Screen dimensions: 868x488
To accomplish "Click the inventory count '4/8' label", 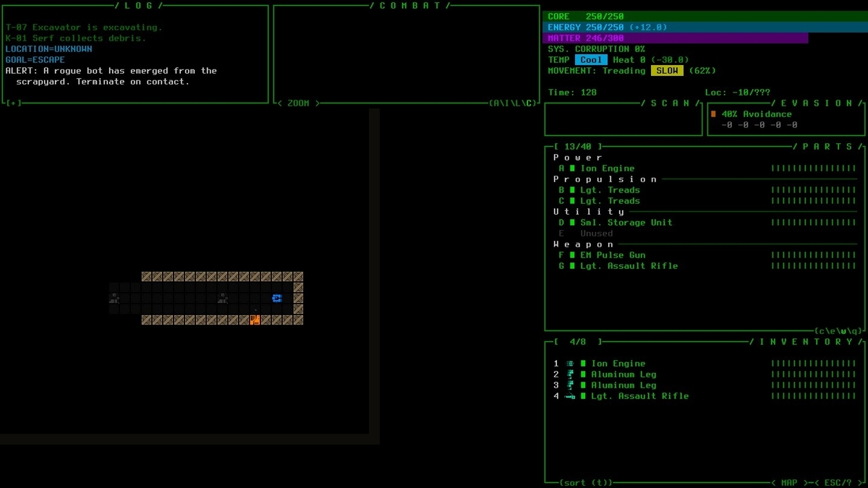I will coord(578,342).
